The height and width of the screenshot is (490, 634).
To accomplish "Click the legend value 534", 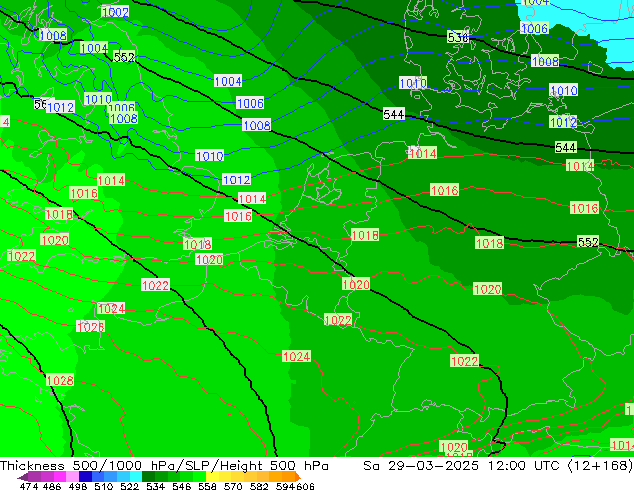I will click(155, 486).
